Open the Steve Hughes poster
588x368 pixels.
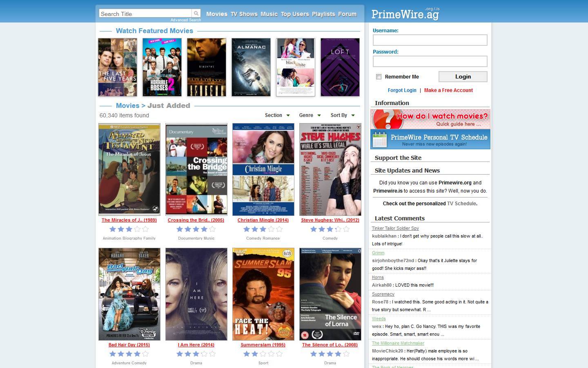coord(330,170)
